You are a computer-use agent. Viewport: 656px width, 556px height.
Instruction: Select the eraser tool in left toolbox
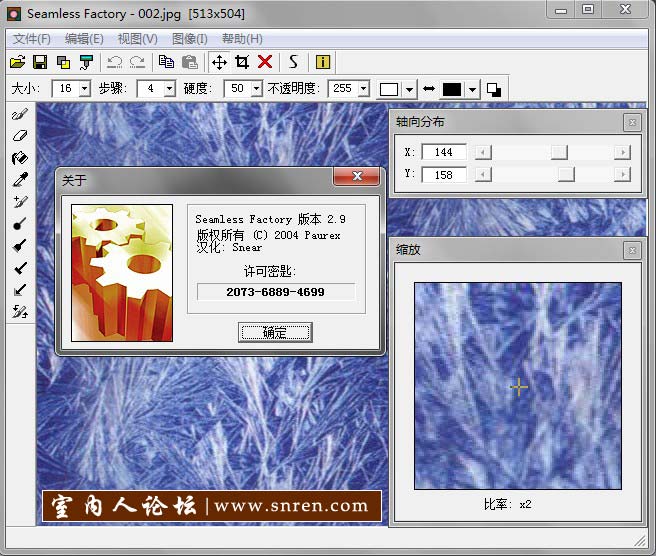20,136
